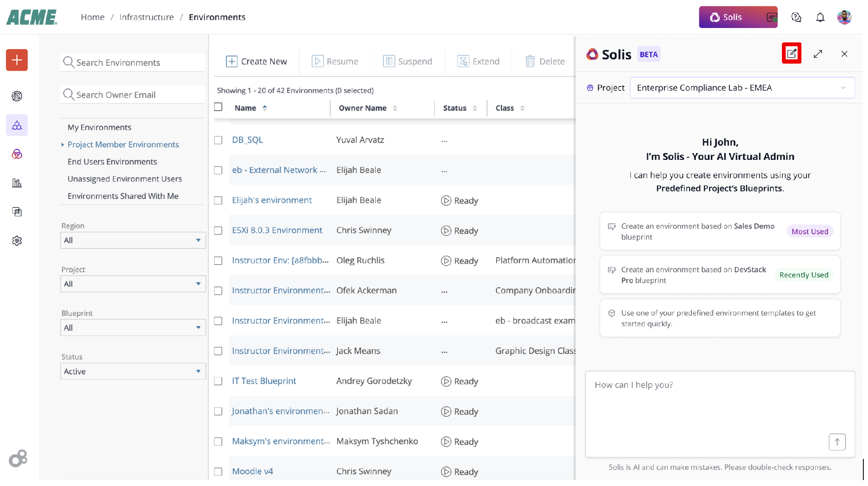Check the Maksym's environment row checkbox
The height and width of the screenshot is (486, 868).
tap(218, 441)
